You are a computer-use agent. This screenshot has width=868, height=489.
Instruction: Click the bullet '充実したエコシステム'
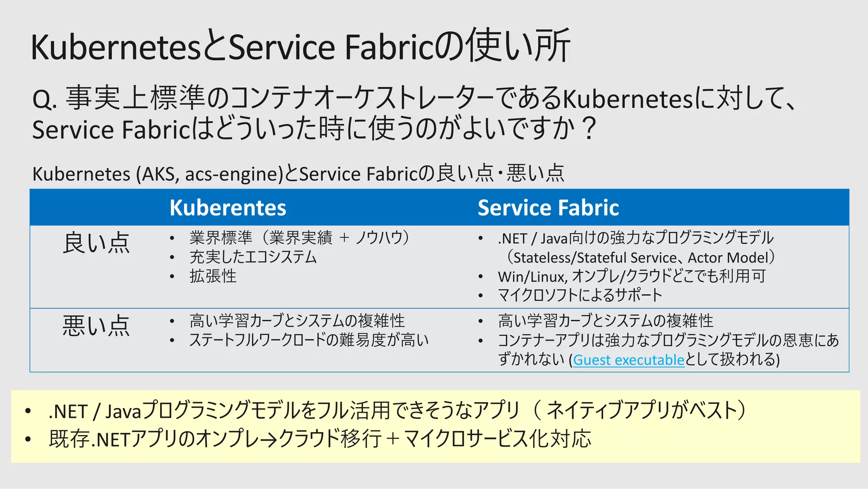pyautogui.click(x=253, y=257)
